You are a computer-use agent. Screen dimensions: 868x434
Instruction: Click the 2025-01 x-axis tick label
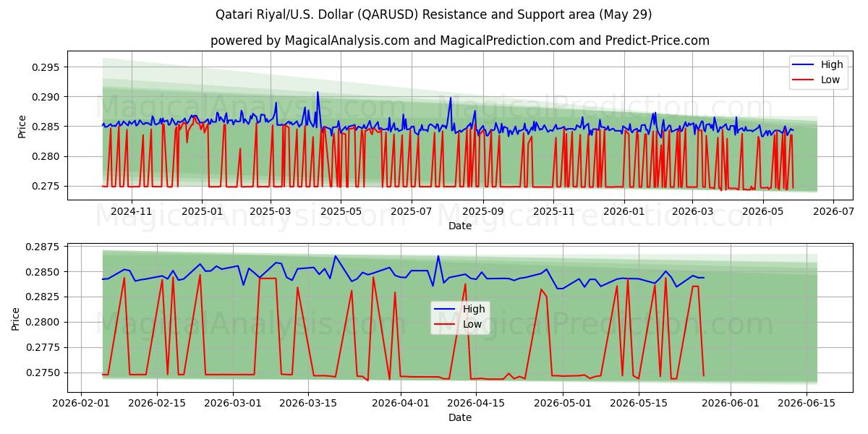202,211
